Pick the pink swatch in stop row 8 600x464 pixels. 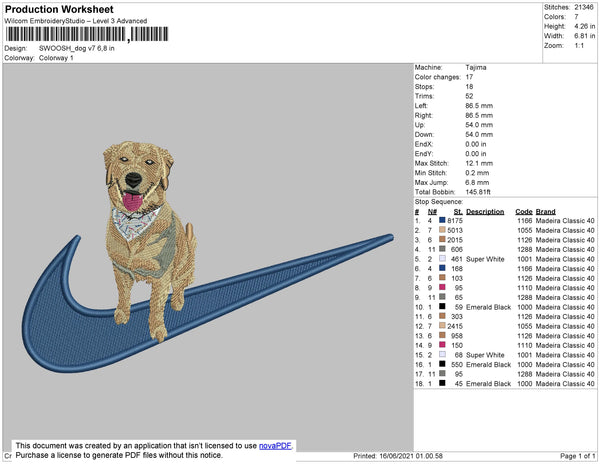pos(442,287)
